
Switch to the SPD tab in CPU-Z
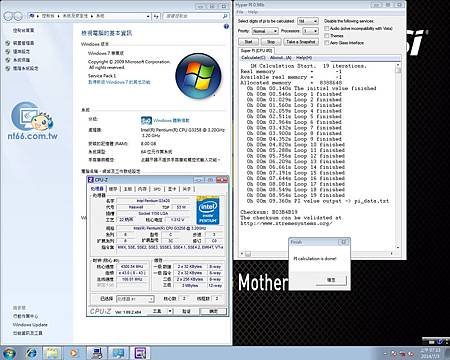tap(157, 189)
